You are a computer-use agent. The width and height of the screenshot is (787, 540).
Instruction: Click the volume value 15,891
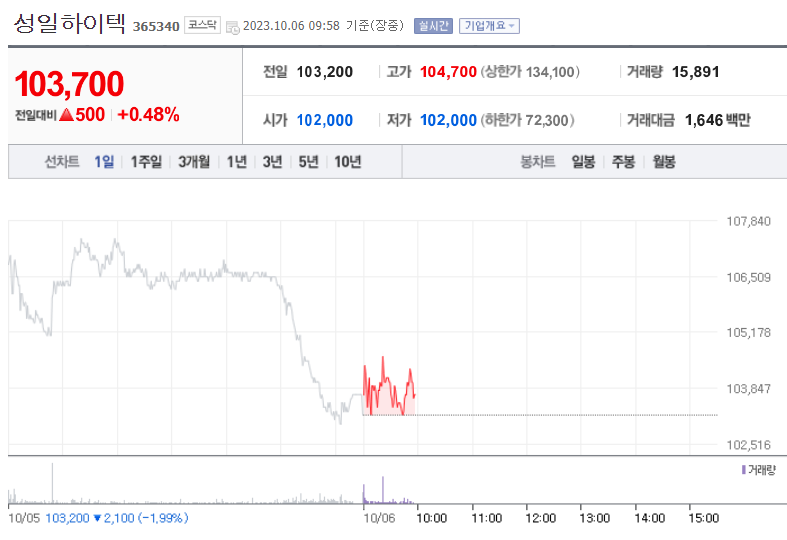pos(696,72)
